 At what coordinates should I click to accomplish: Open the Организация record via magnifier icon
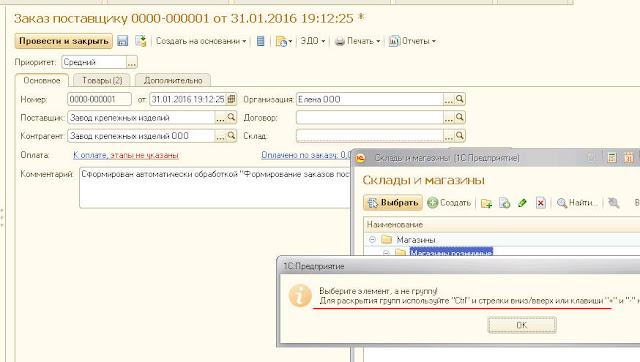click(x=460, y=99)
